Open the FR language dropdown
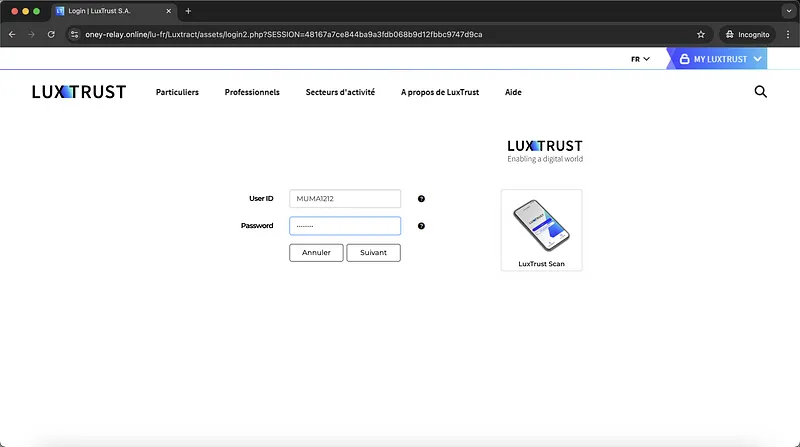The width and height of the screenshot is (800, 447). [640, 59]
